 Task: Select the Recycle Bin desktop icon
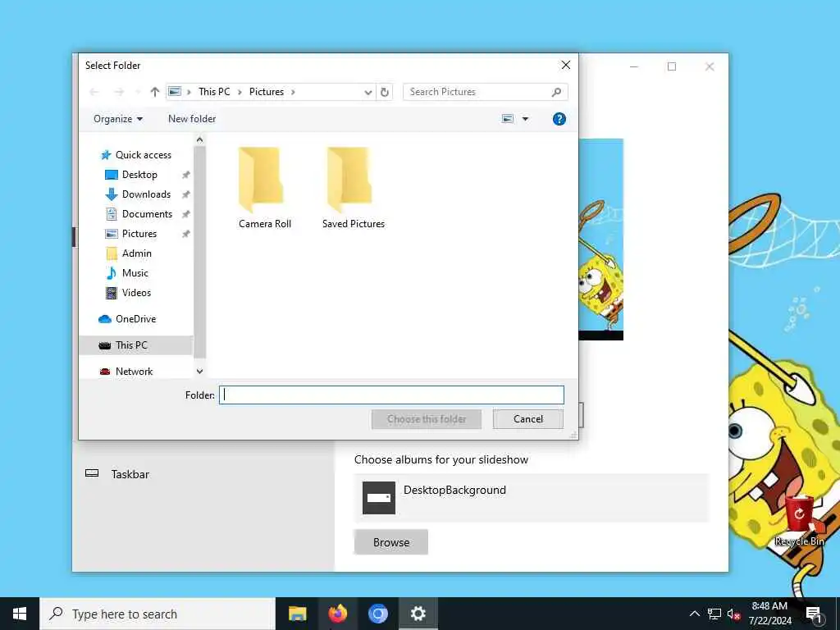(x=799, y=521)
